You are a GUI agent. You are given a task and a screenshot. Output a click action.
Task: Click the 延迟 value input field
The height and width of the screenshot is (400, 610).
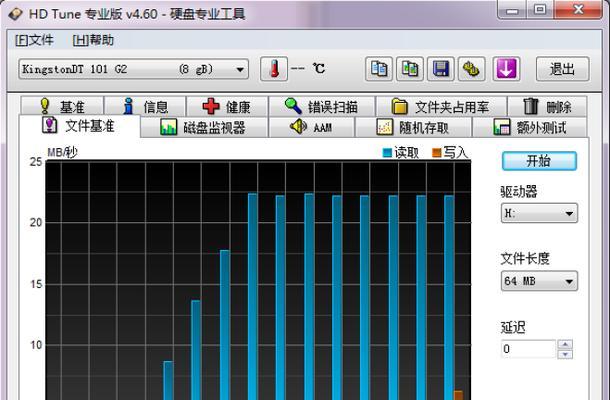pyautogui.click(x=528, y=349)
